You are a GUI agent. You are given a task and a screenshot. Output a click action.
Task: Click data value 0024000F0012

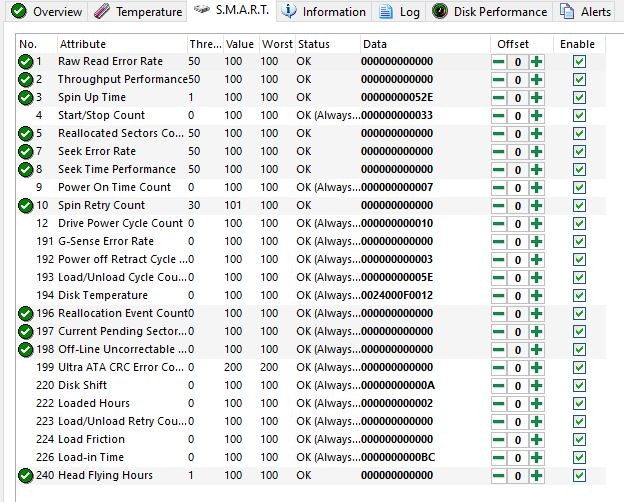tap(397, 295)
